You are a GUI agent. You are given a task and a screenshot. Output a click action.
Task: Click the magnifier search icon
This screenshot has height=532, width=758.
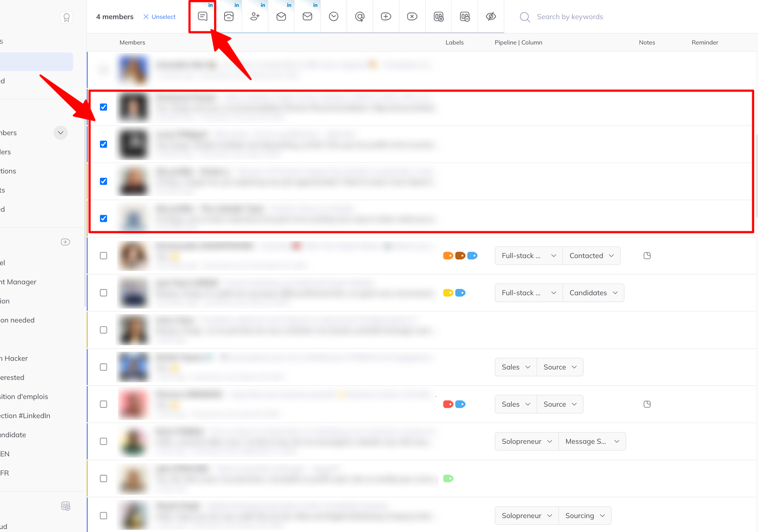[x=525, y=17]
